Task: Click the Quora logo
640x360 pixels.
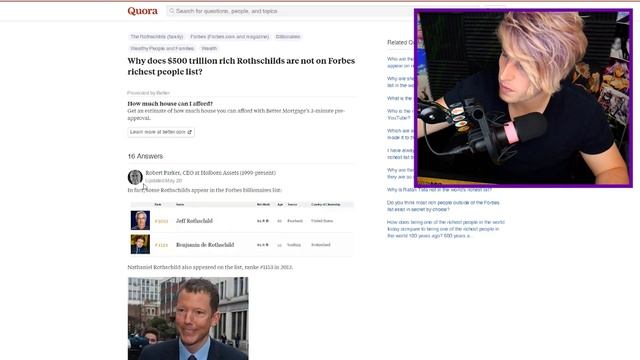Action: [142, 11]
